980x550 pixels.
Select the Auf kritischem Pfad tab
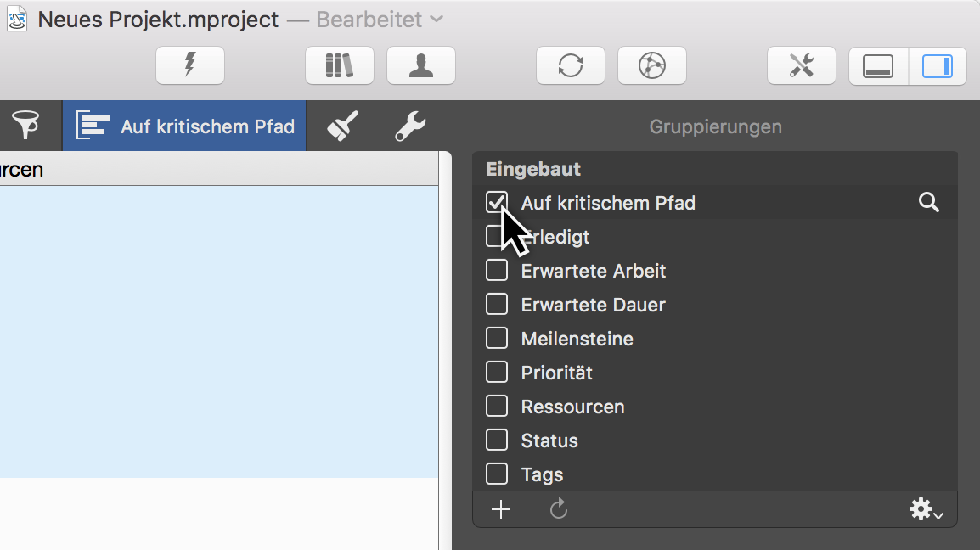(x=183, y=125)
